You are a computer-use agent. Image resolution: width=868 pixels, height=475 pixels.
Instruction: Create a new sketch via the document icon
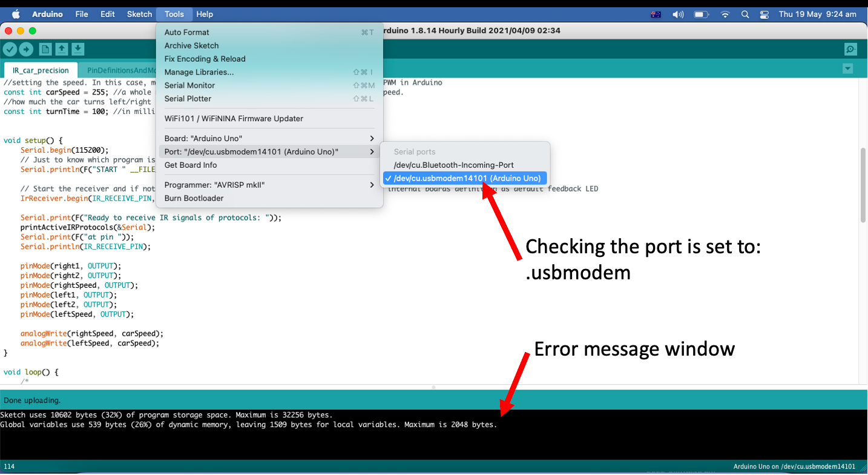tap(45, 49)
